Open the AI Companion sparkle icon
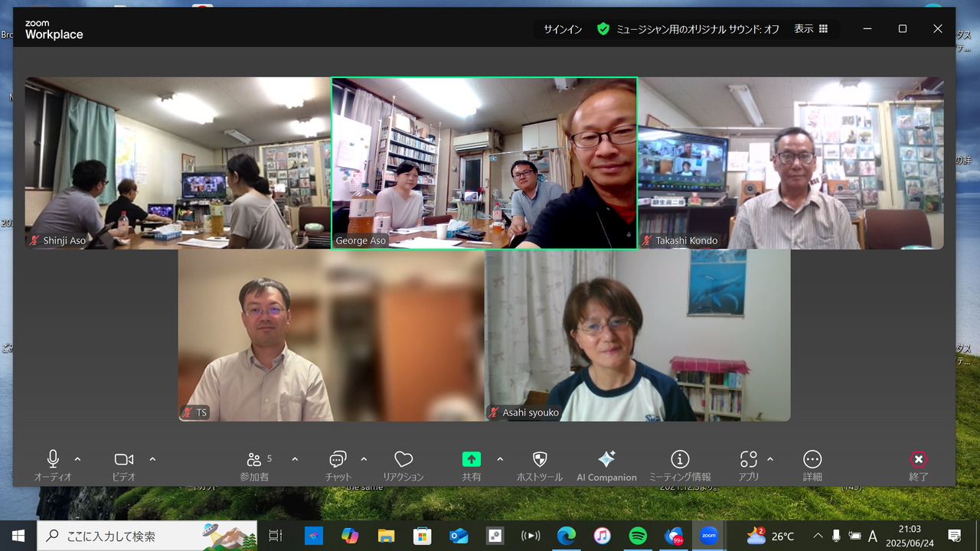This screenshot has height=551, width=980. click(x=606, y=459)
